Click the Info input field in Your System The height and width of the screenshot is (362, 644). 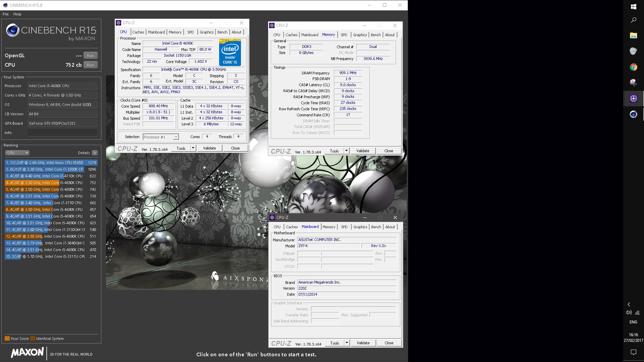62,133
